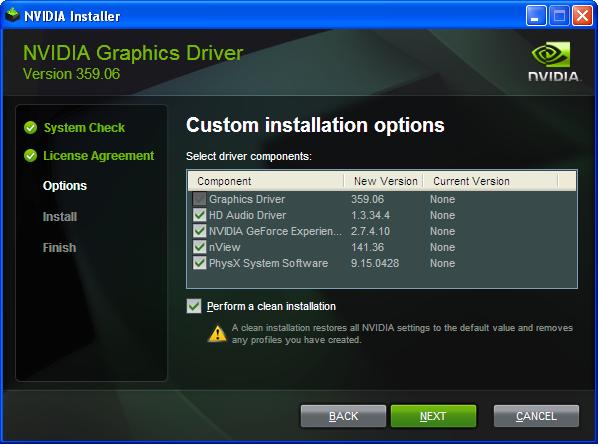Click version value 359.06 in list

[367, 199]
